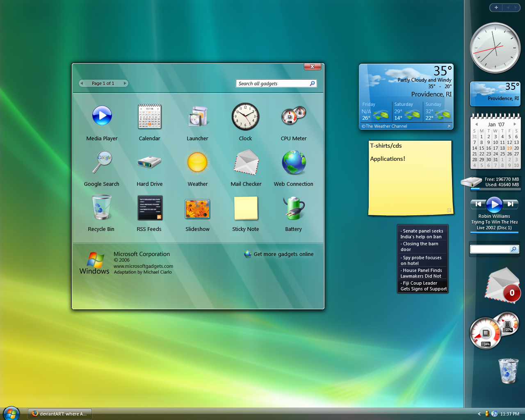Screen dimensions: 525x420
Task: Click media player track progress bar
Action: point(494,233)
